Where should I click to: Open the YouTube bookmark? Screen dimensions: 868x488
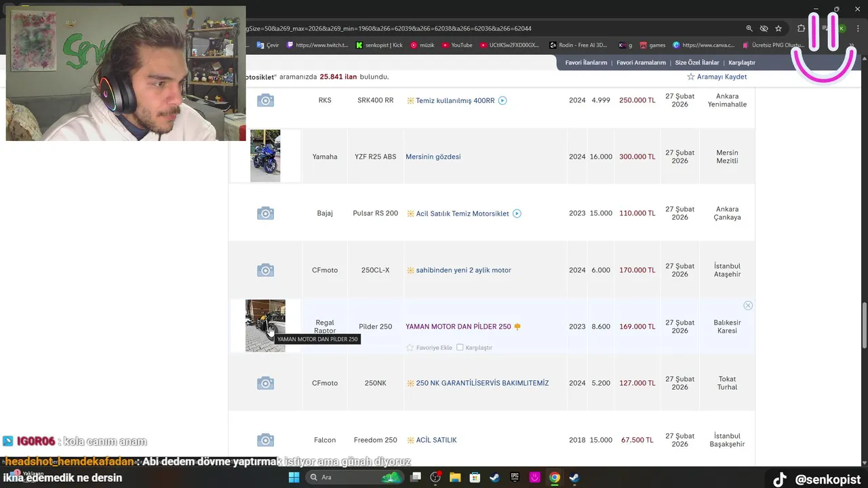click(x=457, y=45)
